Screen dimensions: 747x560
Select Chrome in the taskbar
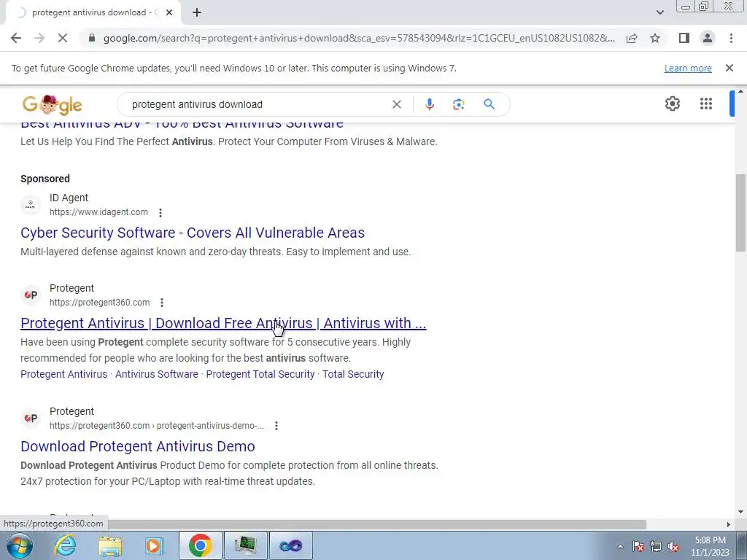click(x=200, y=545)
